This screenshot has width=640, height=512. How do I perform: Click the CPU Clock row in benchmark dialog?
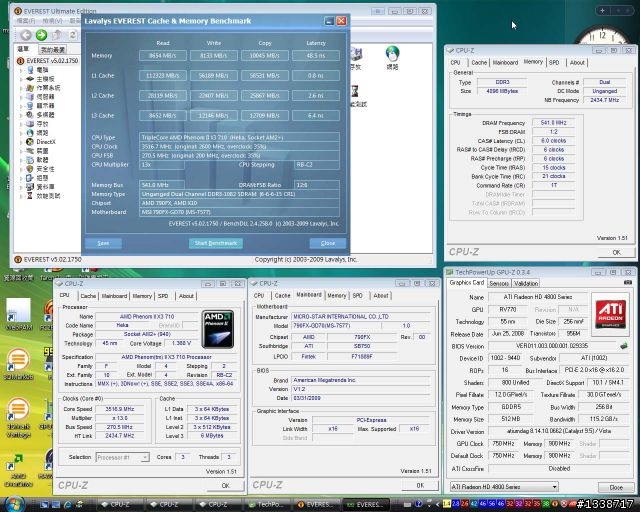tap(239, 147)
